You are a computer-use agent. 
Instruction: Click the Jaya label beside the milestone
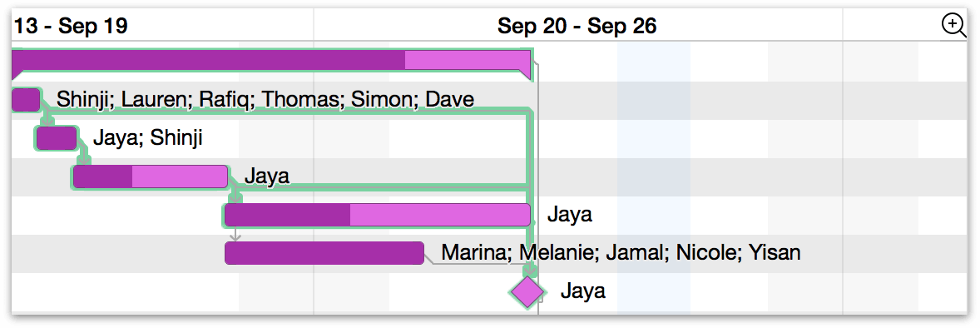tap(582, 291)
